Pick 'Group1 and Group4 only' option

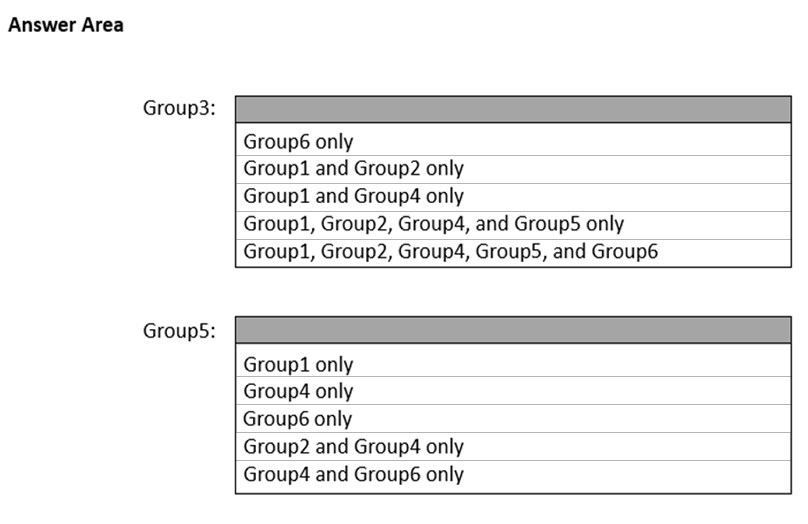point(353,196)
